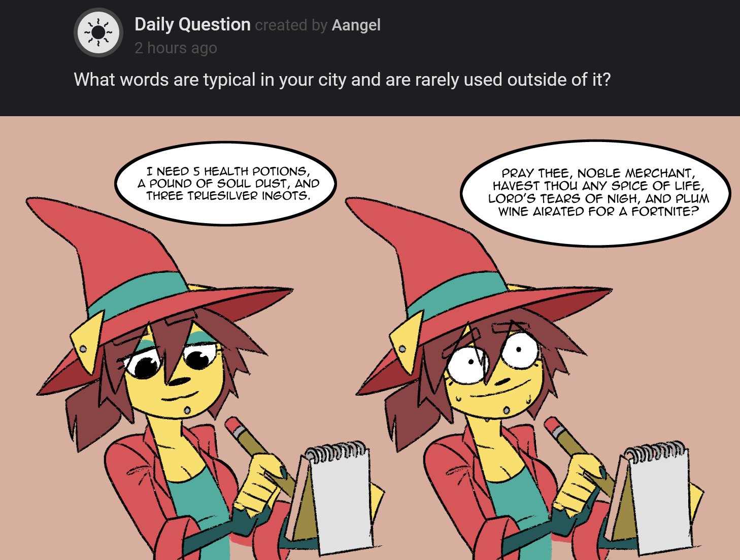Click the "created by" label text

tap(291, 25)
